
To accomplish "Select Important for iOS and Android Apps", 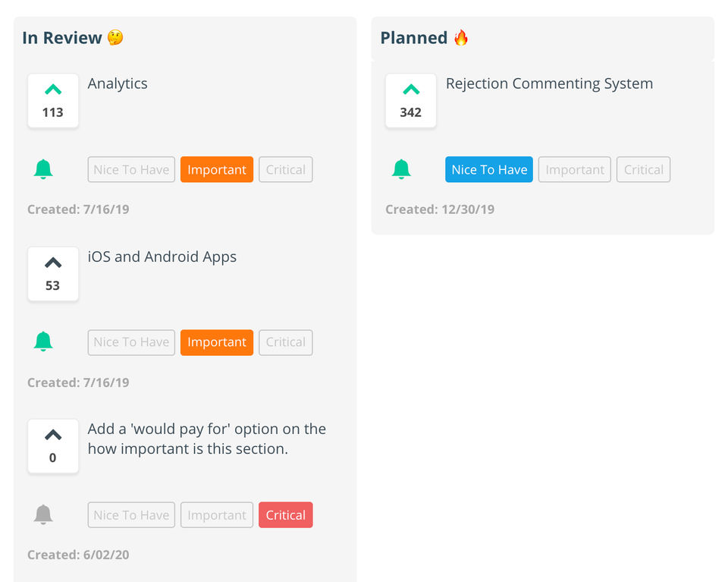I will click(217, 342).
